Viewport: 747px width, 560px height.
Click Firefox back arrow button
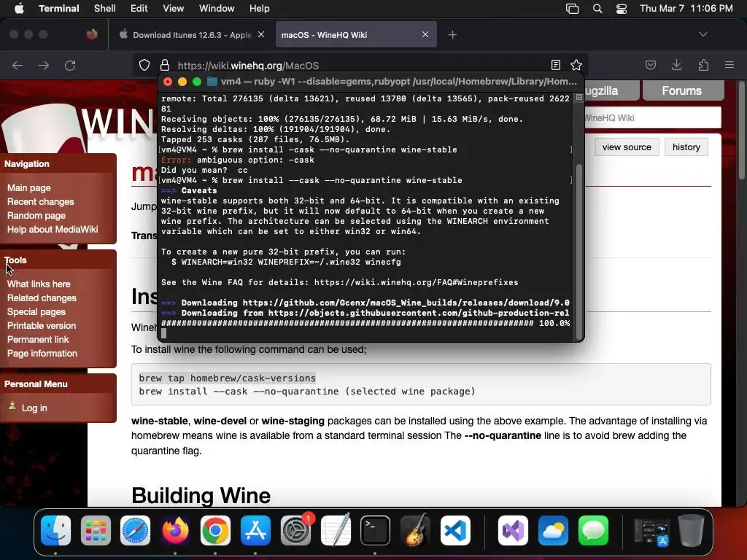point(18,65)
